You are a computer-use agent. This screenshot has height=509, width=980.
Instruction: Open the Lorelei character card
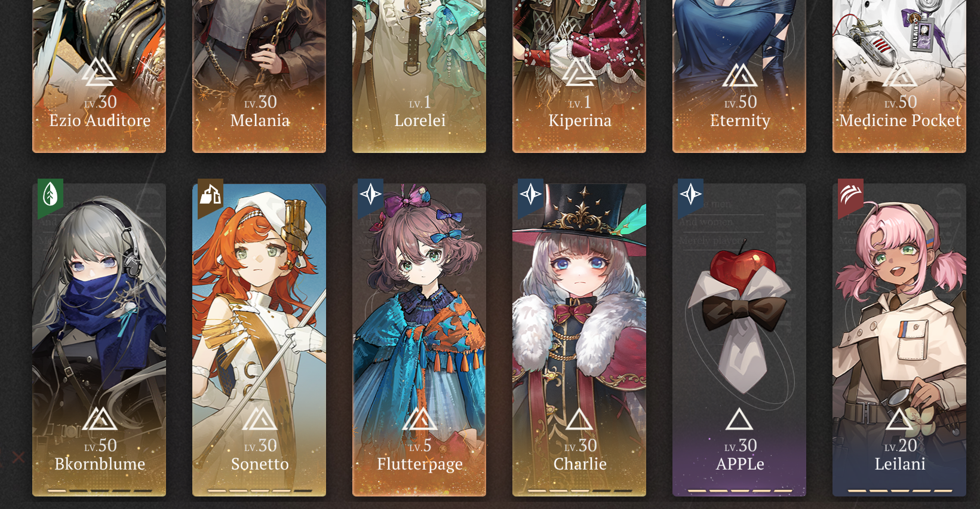tap(419, 76)
